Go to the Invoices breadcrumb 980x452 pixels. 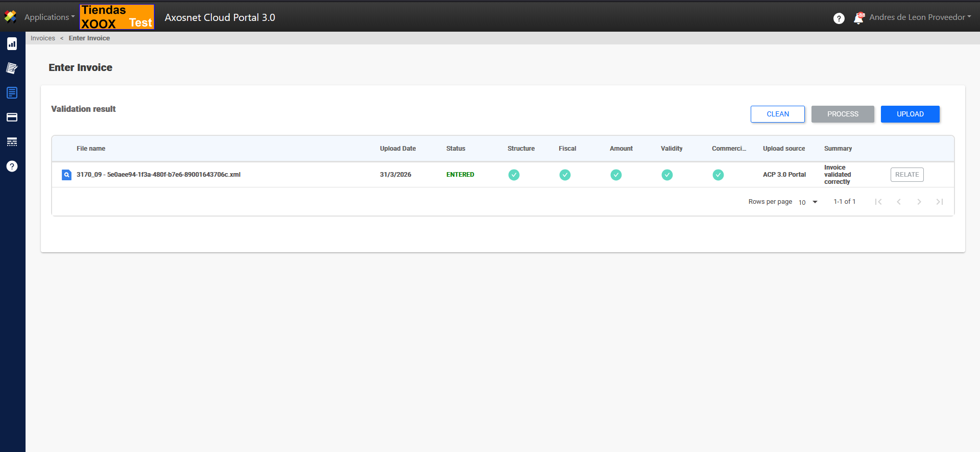[x=43, y=38]
